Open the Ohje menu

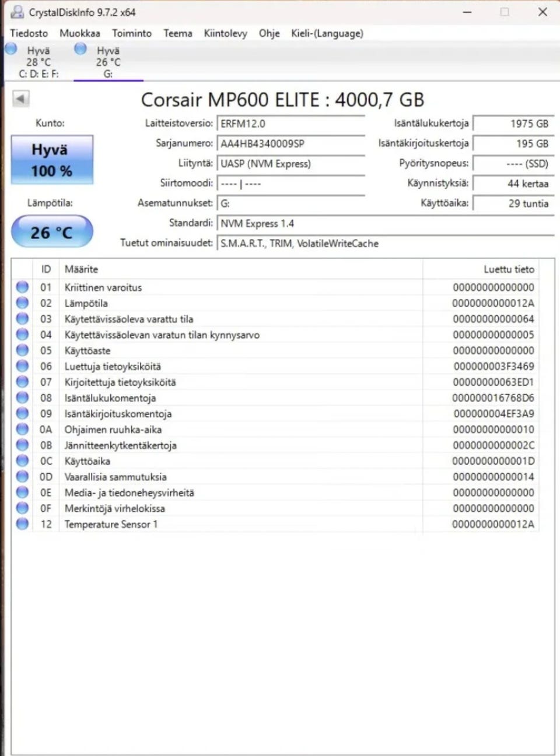click(x=269, y=34)
